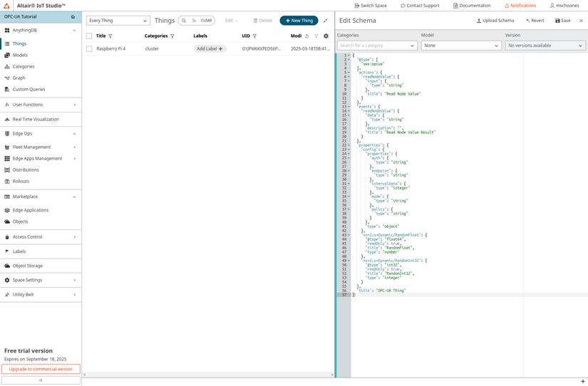Open Categories in sidebar
The height and width of the screenshot is (386, 588).
tap(24, 67)
